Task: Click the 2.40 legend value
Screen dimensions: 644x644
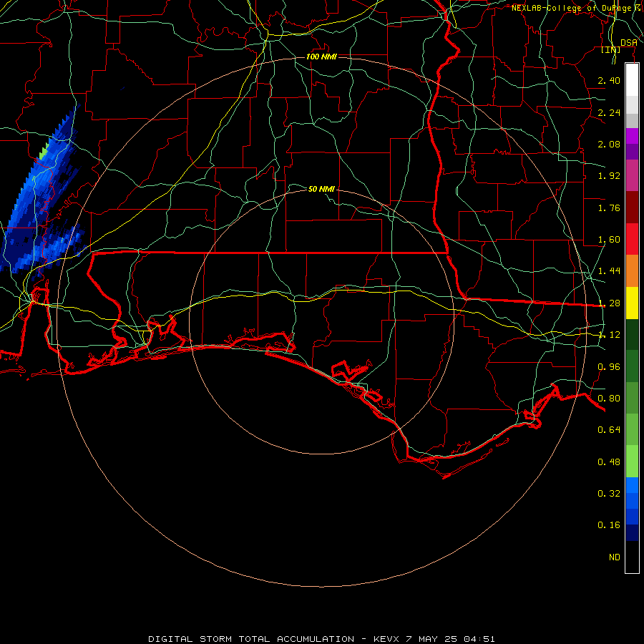Action: pyautogui.click(x=609, y=80)
